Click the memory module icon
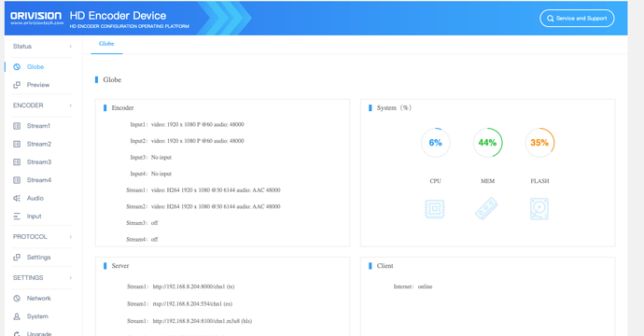 [x=486, y=209]
